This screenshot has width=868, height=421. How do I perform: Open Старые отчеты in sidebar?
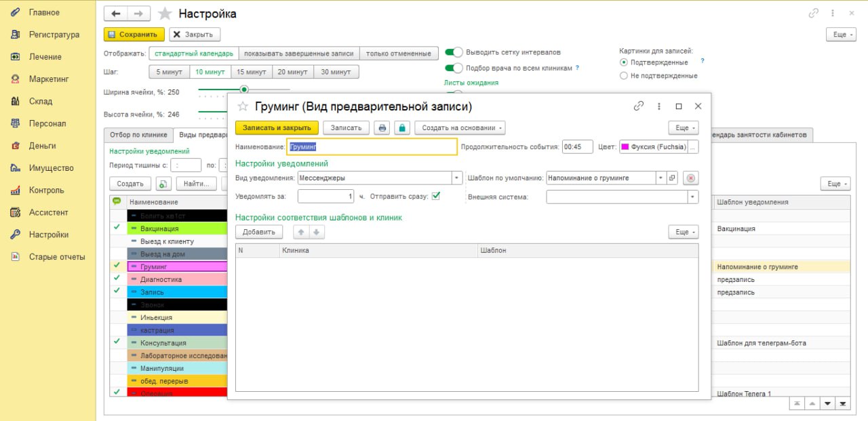[57, 257]
